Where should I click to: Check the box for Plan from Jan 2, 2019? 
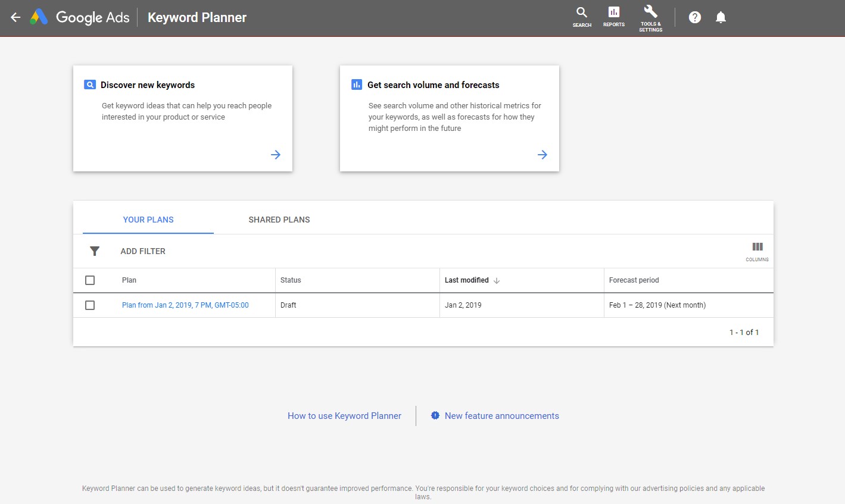point(90,305)
